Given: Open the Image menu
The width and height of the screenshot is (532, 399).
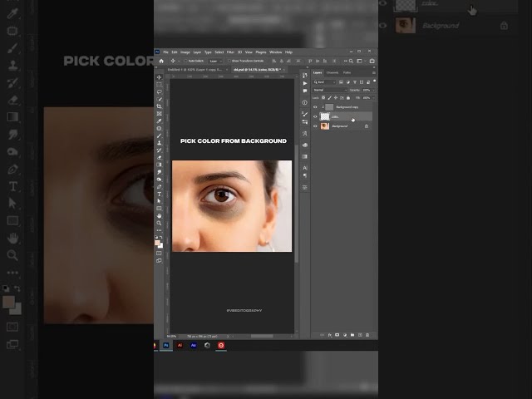Looking at the screenshot, I should coord(185,52).
